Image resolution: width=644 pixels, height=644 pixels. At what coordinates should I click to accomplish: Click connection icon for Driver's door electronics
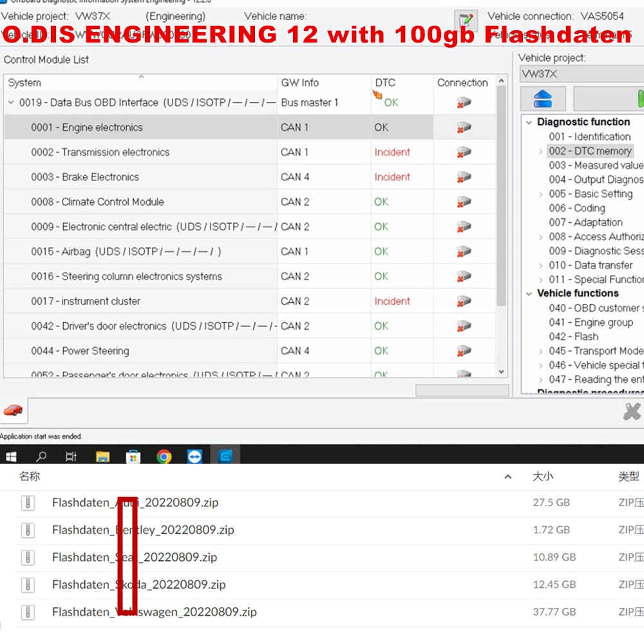[x=464, y=326]
